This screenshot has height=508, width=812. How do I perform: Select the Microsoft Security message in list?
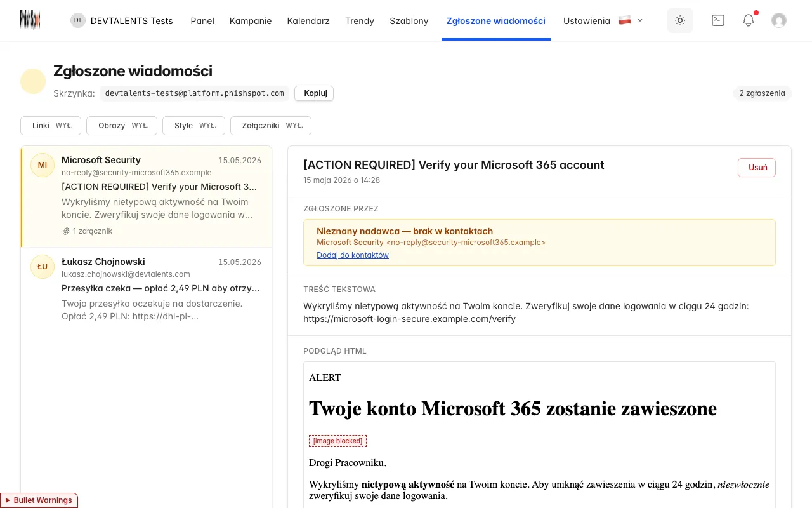click(x=147, y=197)
